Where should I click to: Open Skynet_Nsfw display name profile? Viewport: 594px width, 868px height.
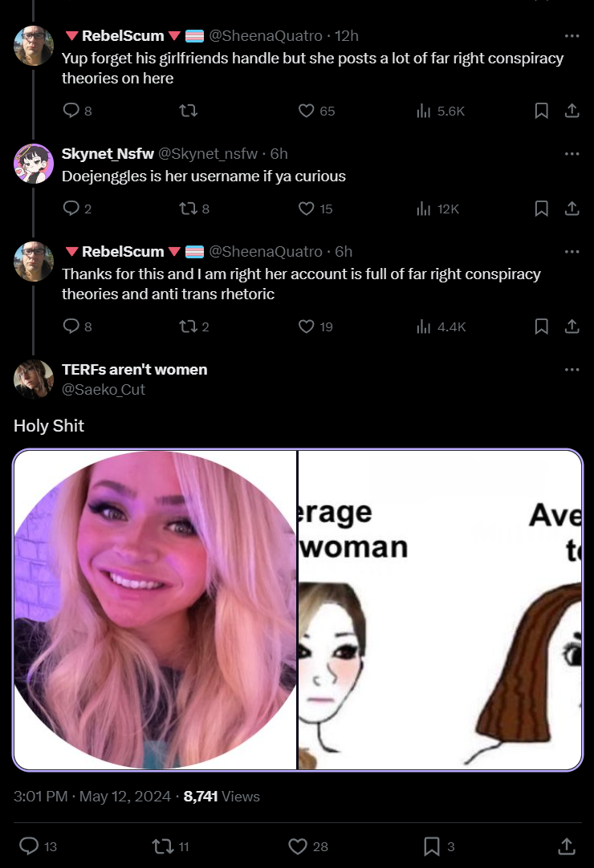(108, 154)
